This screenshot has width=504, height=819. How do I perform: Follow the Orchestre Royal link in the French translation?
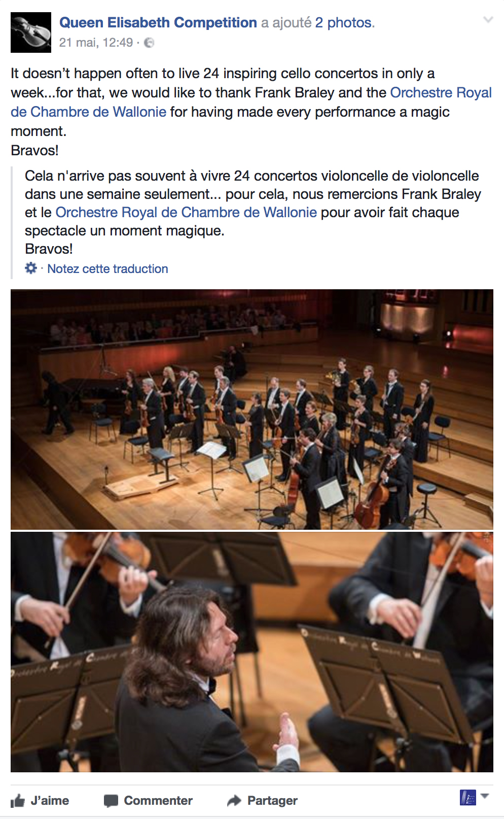coord(186,212)
